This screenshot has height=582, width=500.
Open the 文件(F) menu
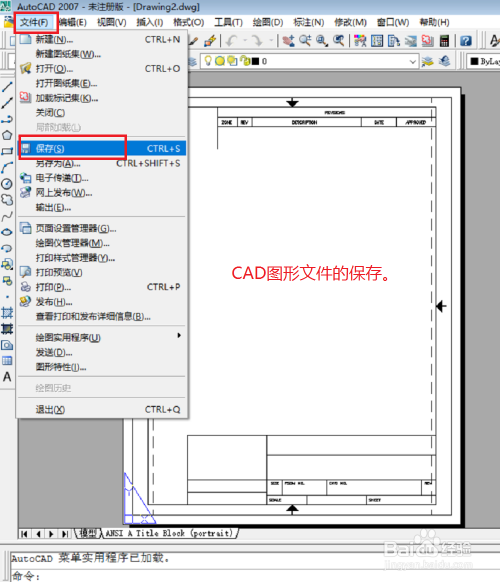click(34, 22)
